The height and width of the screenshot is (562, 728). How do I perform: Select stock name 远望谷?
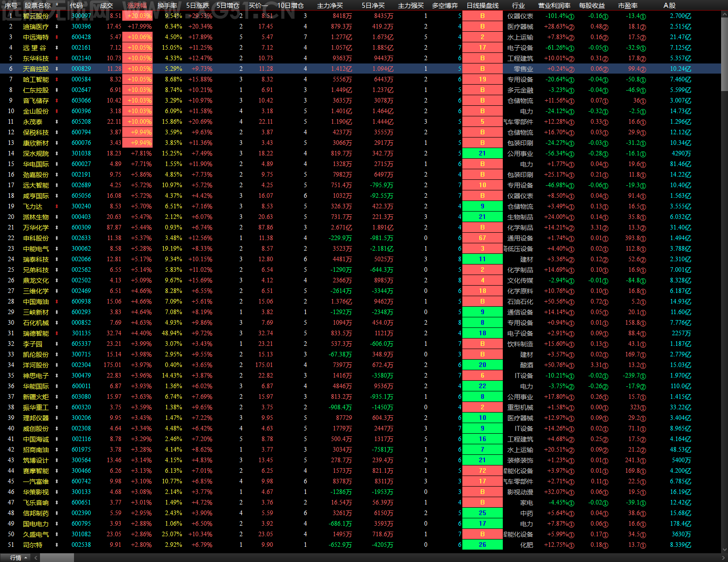pyautogui.click(x=35, y=48)
